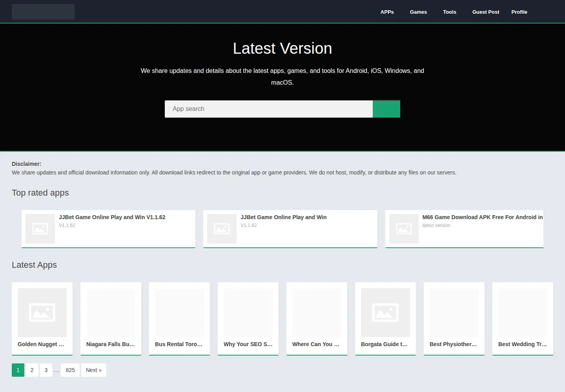Click the Bus Rental Toro card thumbnail
The width and height of the screenshot is (565, 392).
tap(179, 312)
